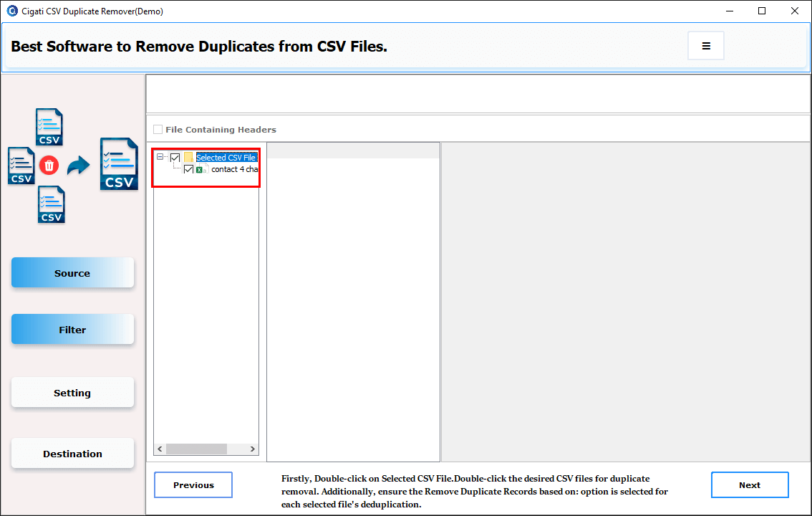This screenshot has height=516, width=812.
Task: Click the Previous button
Action: tap(193, 485)
